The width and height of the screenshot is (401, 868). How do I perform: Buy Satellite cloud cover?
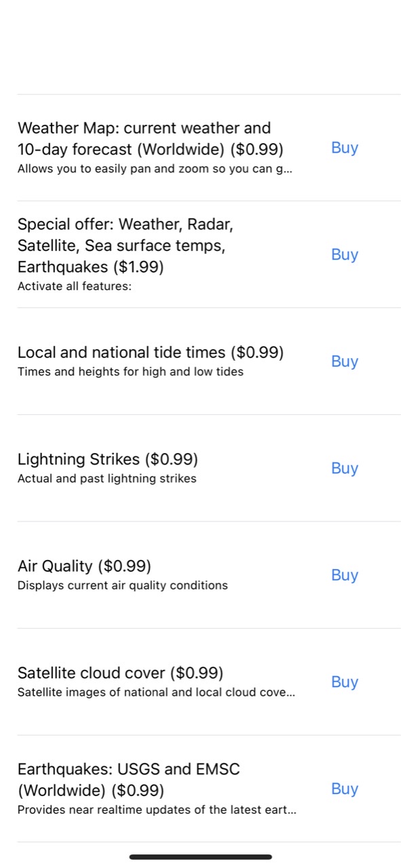[x=345, y=682]
